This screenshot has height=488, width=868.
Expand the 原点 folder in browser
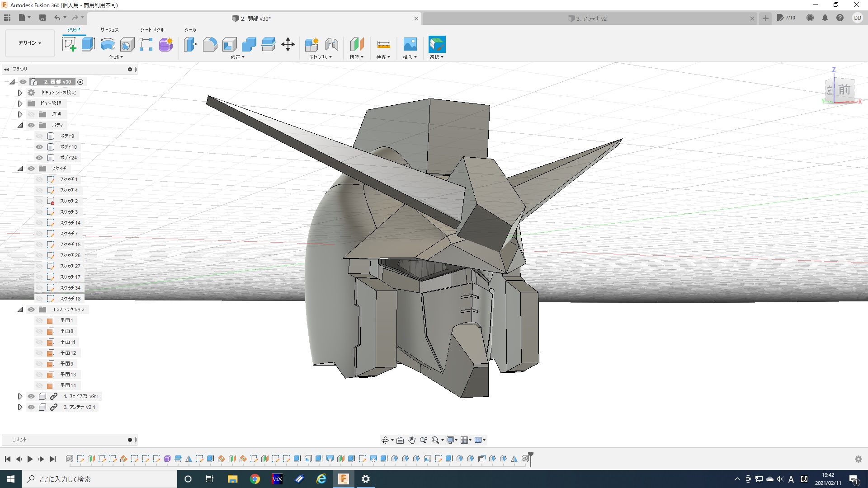click(x=20, y=114)
